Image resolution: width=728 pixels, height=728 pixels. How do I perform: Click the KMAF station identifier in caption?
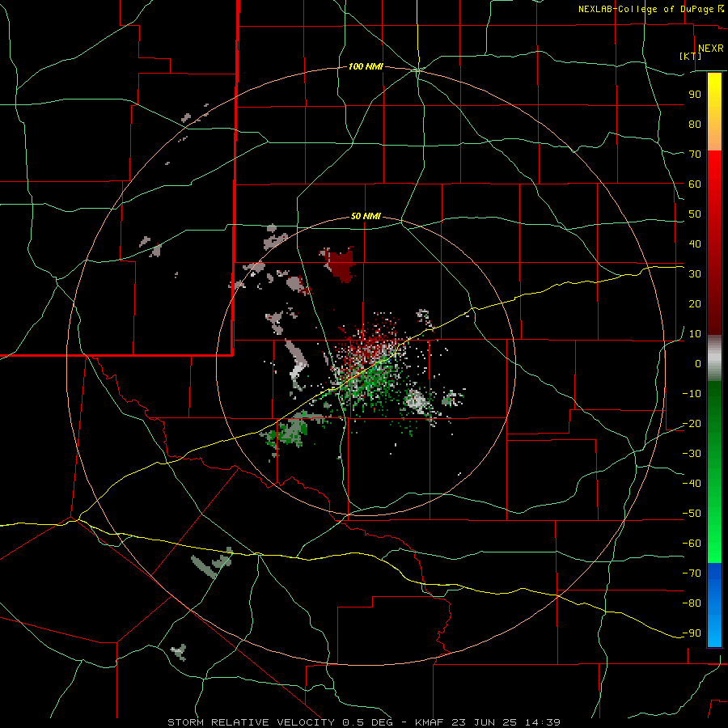430,722
